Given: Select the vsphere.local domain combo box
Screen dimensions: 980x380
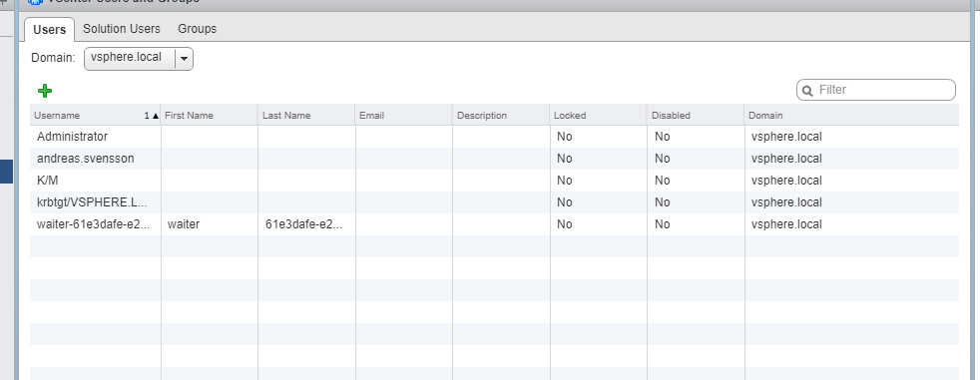Looking at the screenshot, I should pyautogui.click(x=138, y=58).
